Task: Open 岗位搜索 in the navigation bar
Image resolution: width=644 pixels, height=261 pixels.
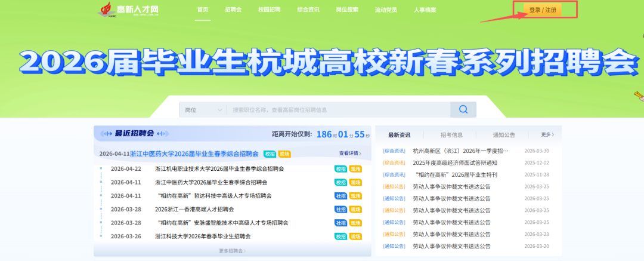Action: [347, 10]
